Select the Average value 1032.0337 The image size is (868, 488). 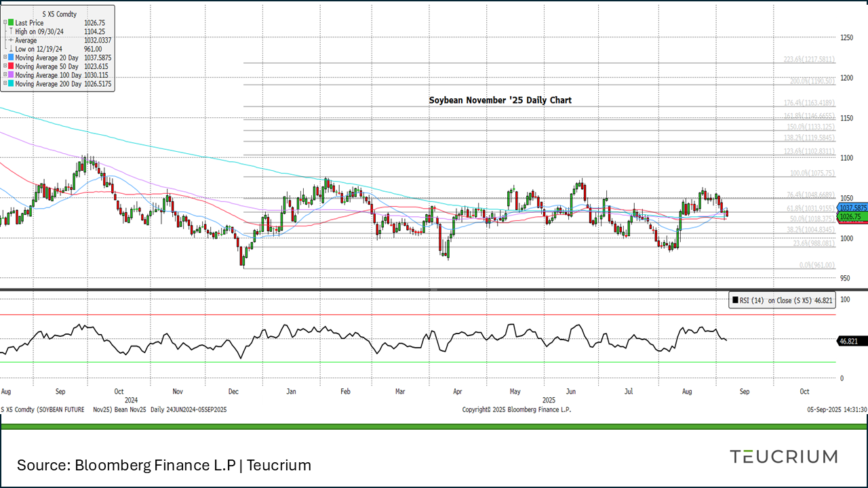click(97, 41)
